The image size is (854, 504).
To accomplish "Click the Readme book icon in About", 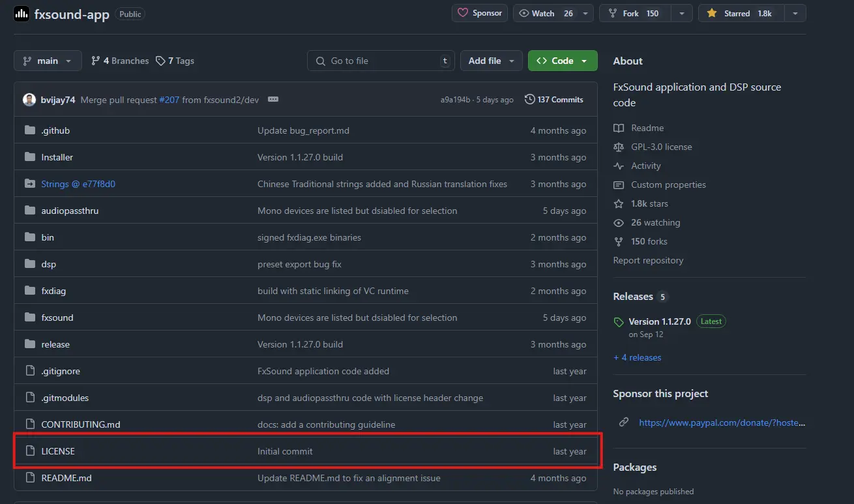I will pos(619,128).
